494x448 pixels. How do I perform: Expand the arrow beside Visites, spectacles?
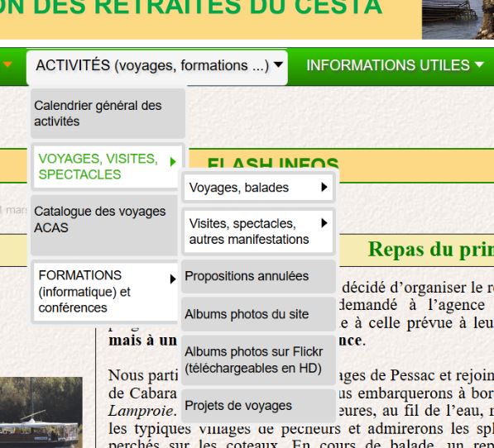[x=324, y=223]
